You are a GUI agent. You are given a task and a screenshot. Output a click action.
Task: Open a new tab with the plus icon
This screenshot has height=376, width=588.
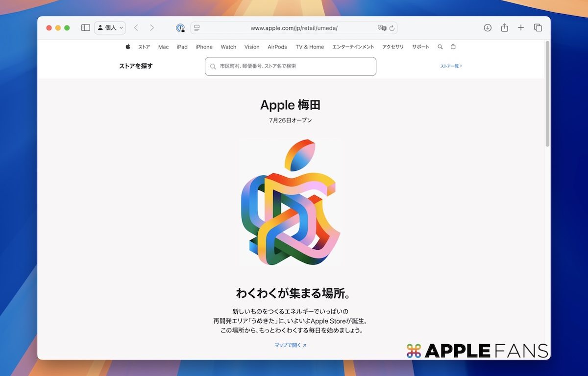[x=521, y=28]
